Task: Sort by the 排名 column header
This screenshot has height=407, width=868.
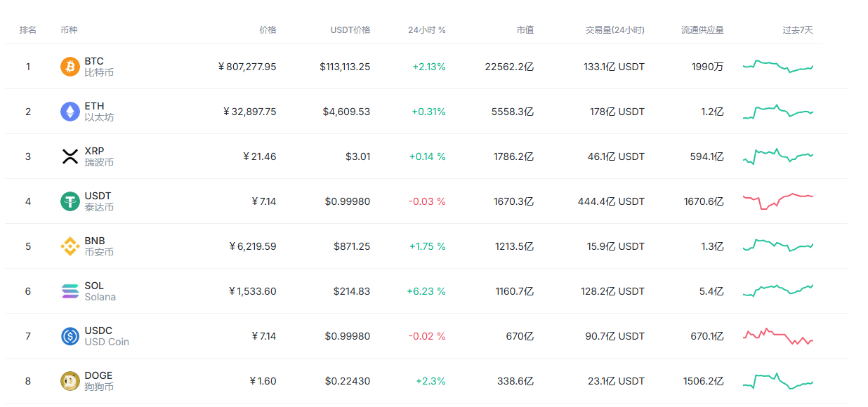Action: tap(28, 30)
